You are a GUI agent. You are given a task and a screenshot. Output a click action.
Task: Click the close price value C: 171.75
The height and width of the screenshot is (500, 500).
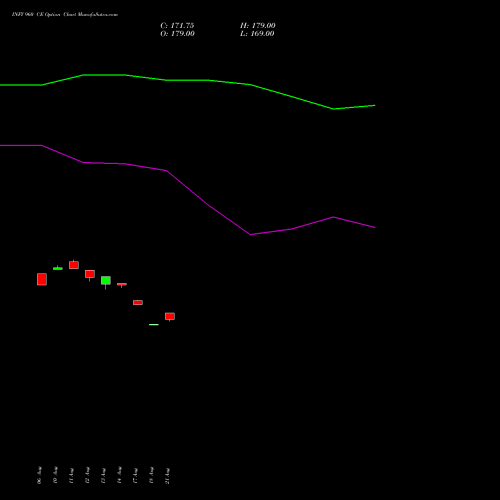(177, 26)
